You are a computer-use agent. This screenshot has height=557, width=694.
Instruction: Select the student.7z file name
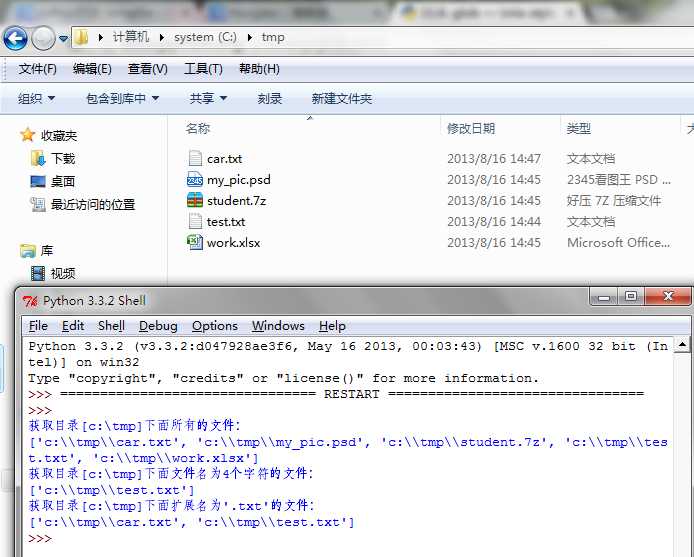pos(236,201)
